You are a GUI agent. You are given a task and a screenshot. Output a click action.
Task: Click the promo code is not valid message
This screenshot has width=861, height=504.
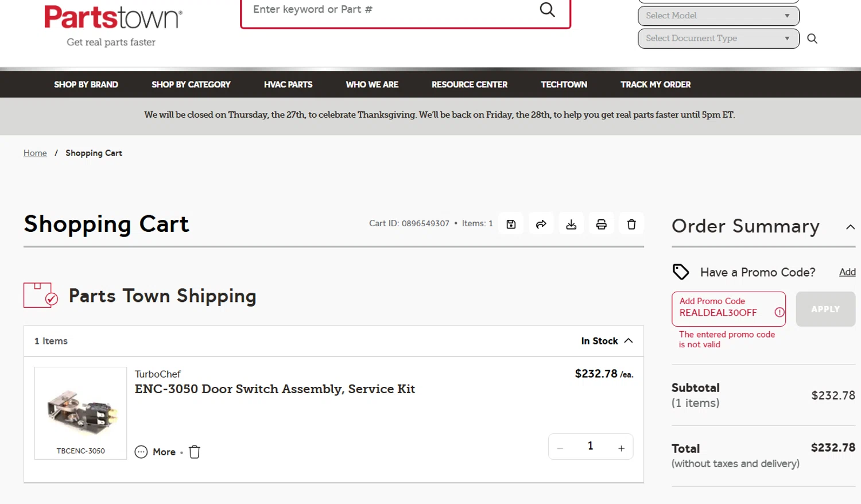point(727,339)
